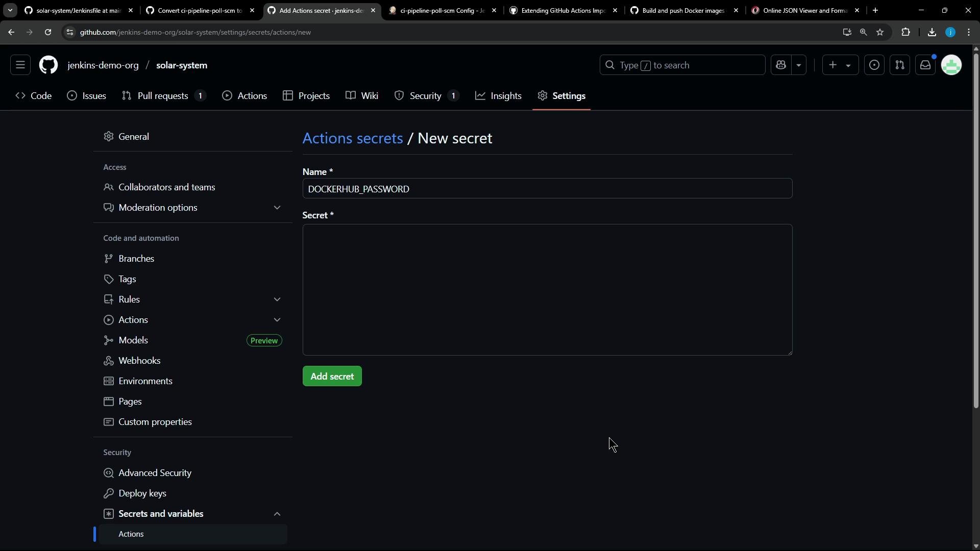The image size is (980, 551).
Task: Open Models preview settings
Action: pos(193,340)
